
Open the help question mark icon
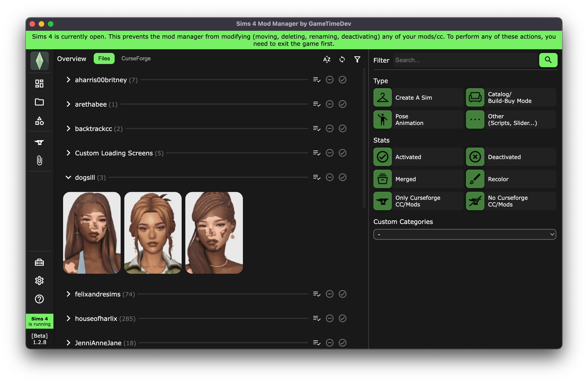[40, 299]
